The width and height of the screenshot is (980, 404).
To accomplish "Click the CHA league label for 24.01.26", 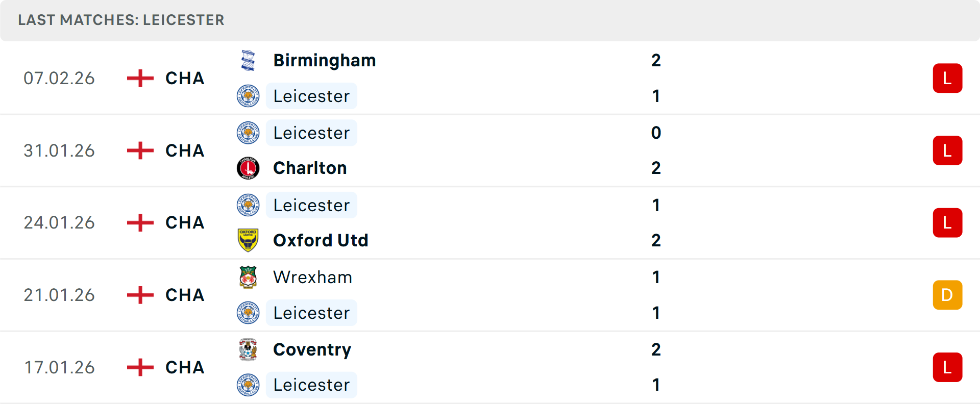I will point(185,223).
